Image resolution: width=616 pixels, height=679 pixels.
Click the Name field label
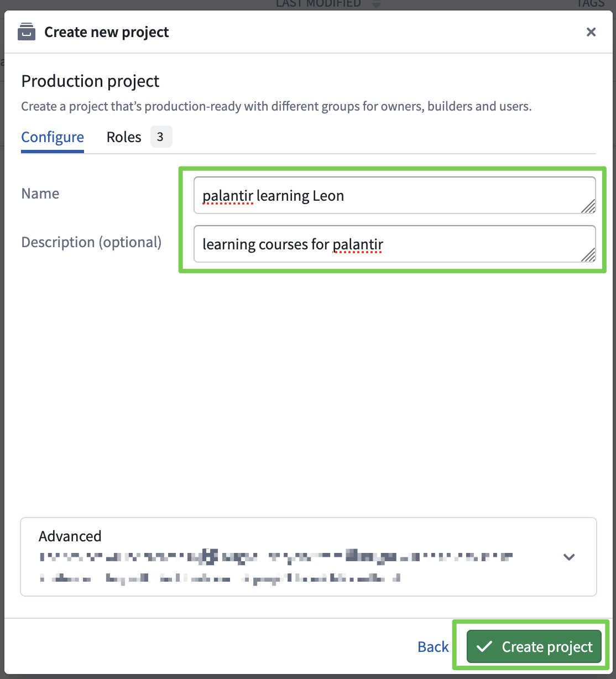click(x=40, y=194)
